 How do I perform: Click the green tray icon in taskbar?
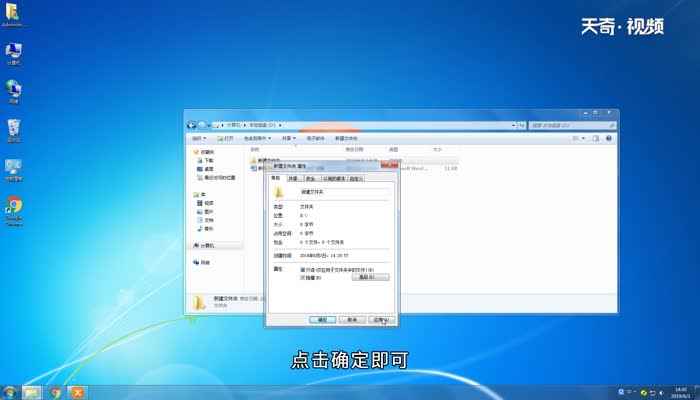[x=644, y=393]
